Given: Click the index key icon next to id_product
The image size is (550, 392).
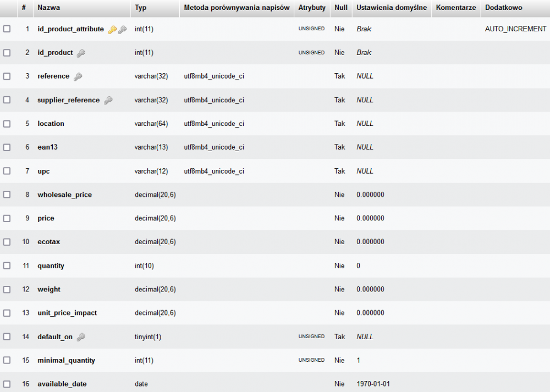Looking at the screenshot, I should pyautogui.click(x=81, y=53).
